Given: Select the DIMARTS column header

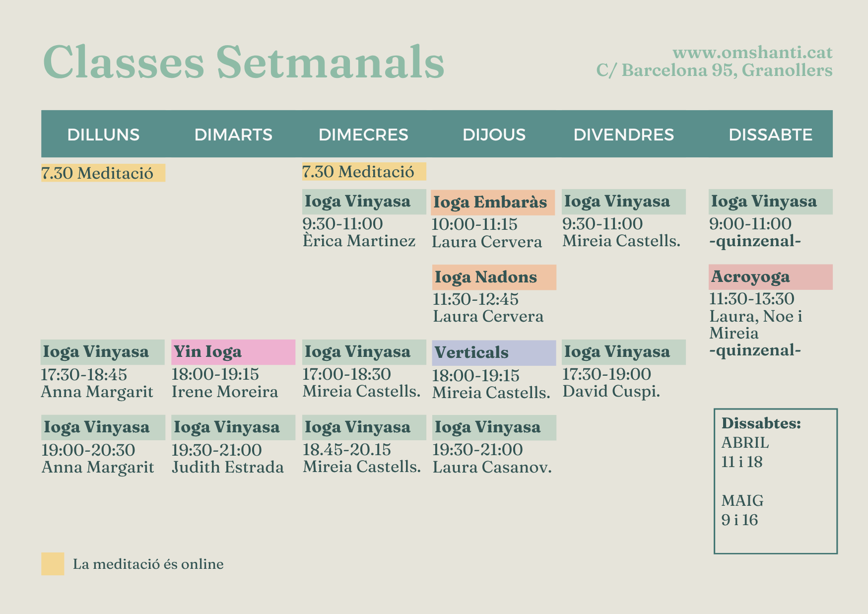Looking at the screenshot, I should point(233,135).
